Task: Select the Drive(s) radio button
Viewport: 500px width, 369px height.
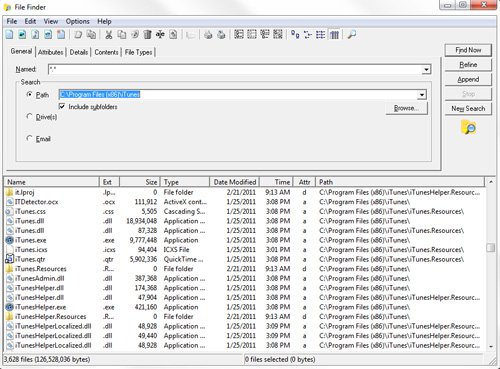Action: 29,117
